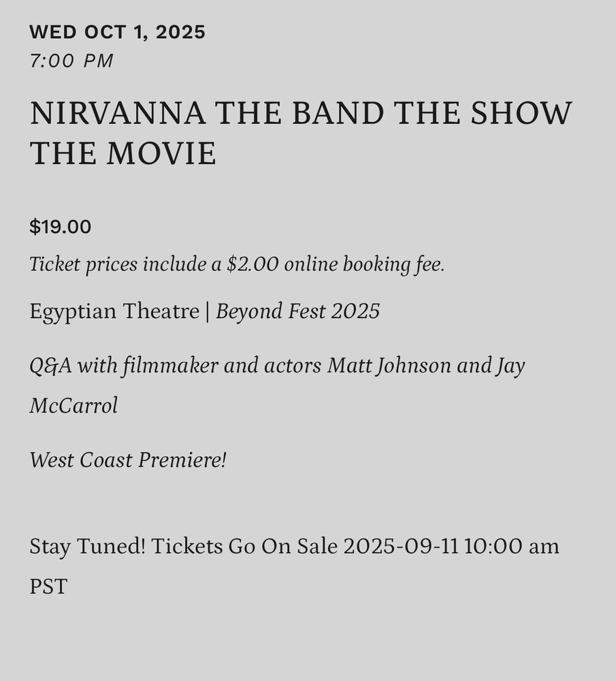This screenshot has height=681, width=616.
Task: Select the $19.00 ticket price
Action: (60, 227)
